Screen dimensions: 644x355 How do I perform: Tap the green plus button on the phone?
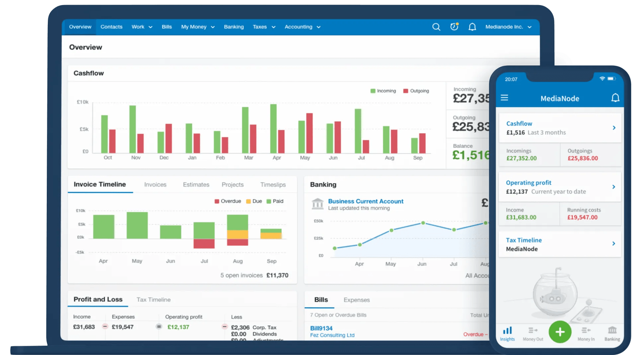click(x=560, y=332)
